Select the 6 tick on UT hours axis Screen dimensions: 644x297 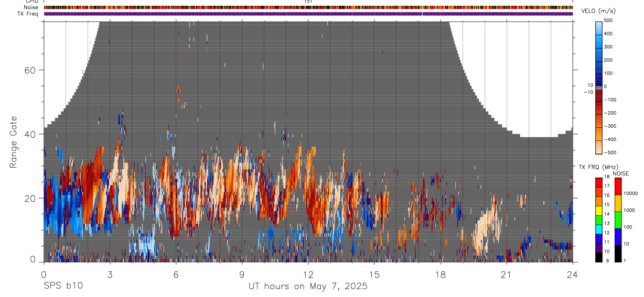(176, 274)
